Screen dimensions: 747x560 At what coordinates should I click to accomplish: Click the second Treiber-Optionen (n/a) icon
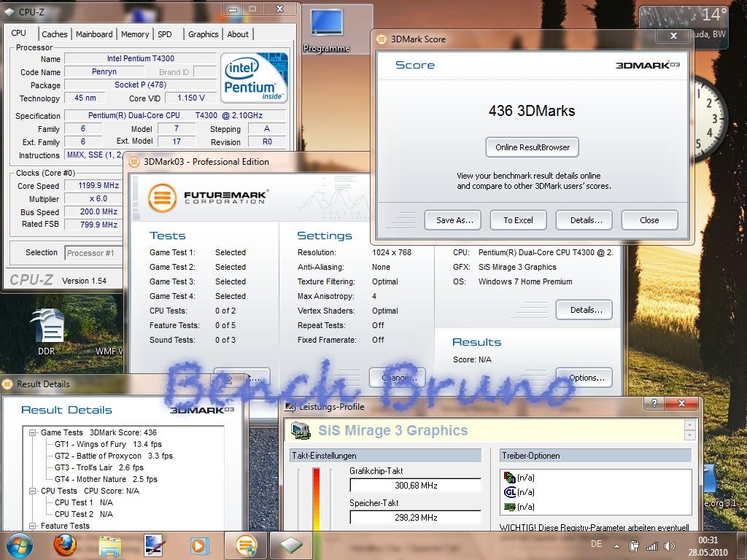510,492
